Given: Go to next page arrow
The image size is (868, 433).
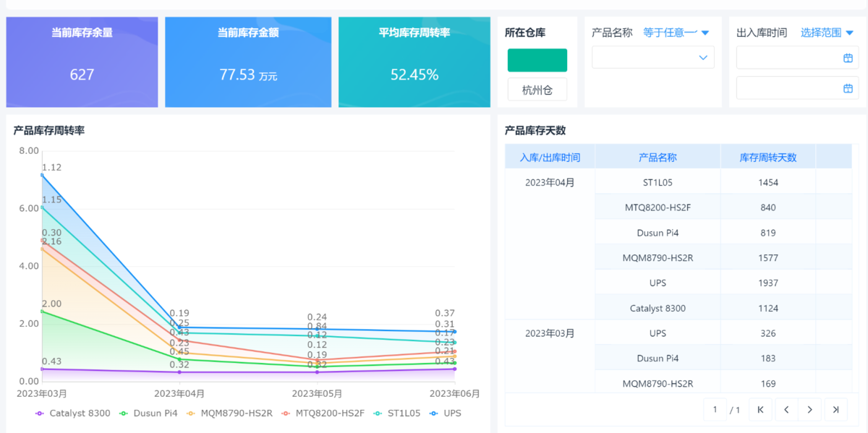Looking at the screenshot, I should pyautogui.click(x=810, y=410).
